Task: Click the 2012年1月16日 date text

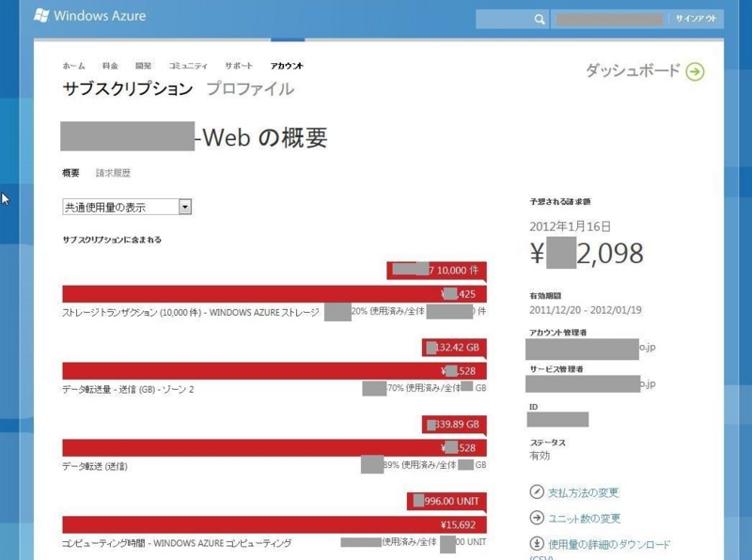Action: click(x=570, y=226)
